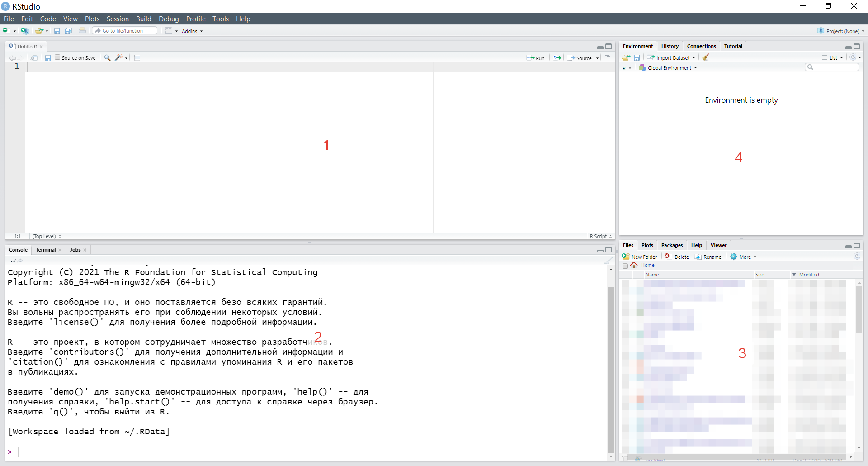Click the Open File folder icon
This screenshot has height=466, width=868.
point(39,31)
